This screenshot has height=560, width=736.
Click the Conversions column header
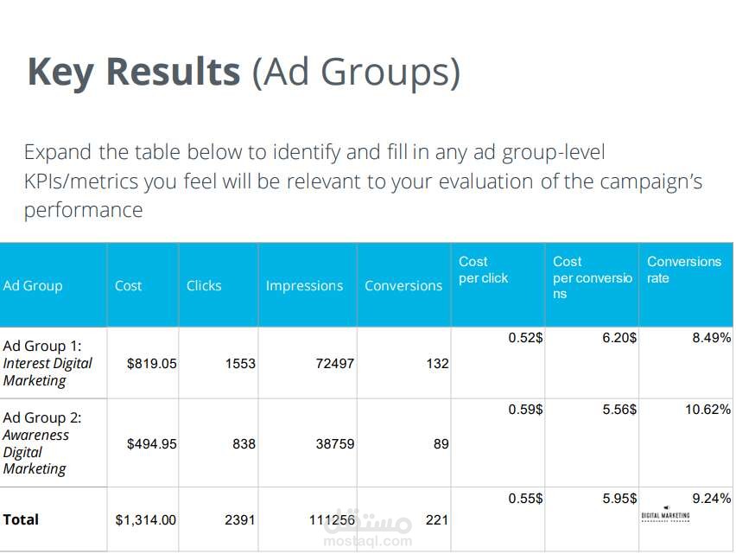403,285
